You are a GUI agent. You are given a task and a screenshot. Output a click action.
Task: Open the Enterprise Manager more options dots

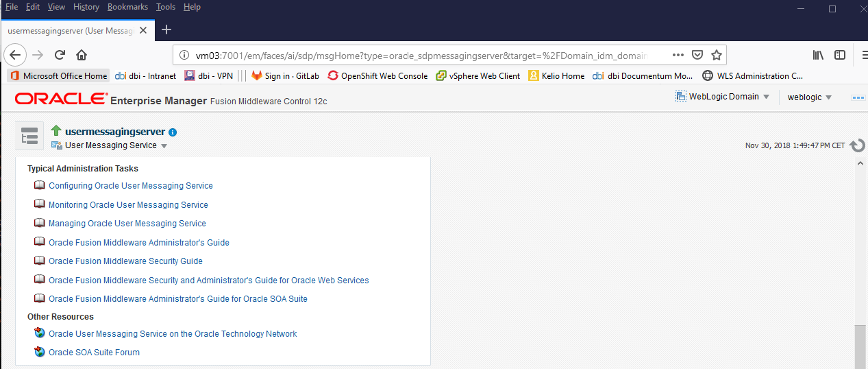click(x=858, y=97)
